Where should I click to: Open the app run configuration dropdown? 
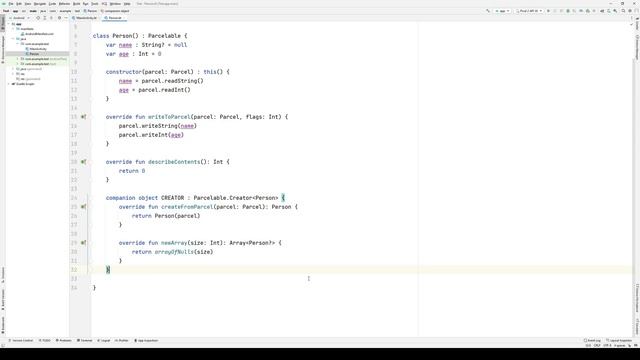pos(502,11)
